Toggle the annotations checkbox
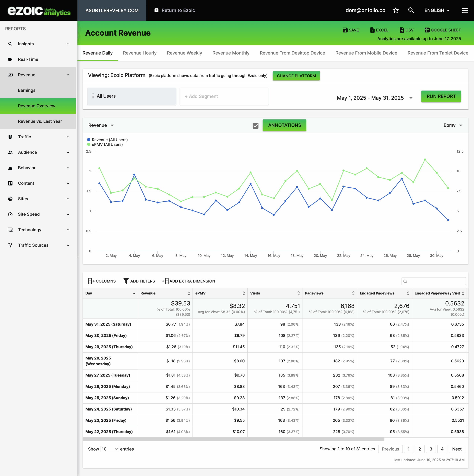This screenshot has height=476, width=474. click(x=255, y=126)
